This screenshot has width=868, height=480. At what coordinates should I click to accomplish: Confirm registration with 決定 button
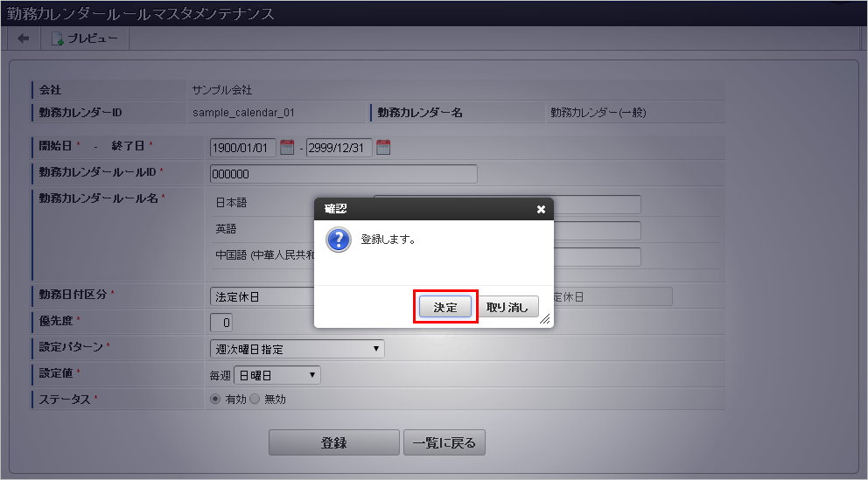coord(445,307)
